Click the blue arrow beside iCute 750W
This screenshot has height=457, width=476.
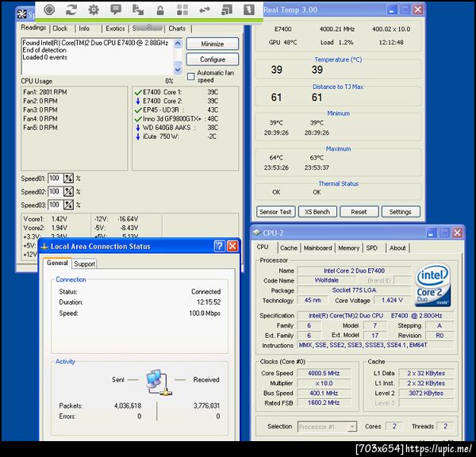[138, 136]
